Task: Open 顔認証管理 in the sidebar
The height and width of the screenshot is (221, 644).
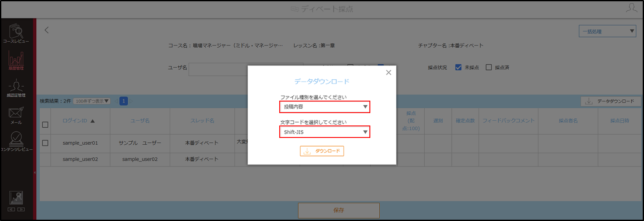Action: 16,89
